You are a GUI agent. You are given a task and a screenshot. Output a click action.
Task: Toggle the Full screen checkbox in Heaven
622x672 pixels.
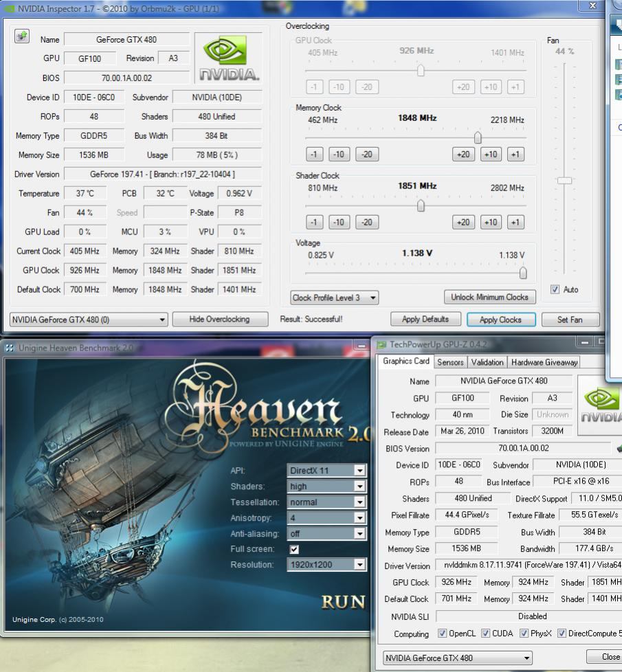pyautogui.click(x=294, y=549)
